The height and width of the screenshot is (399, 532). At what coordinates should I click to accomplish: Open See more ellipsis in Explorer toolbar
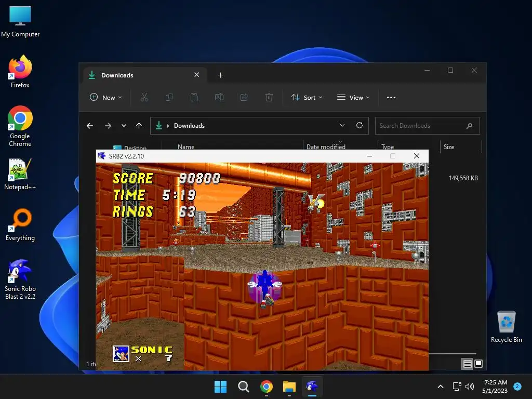(391, 97)
